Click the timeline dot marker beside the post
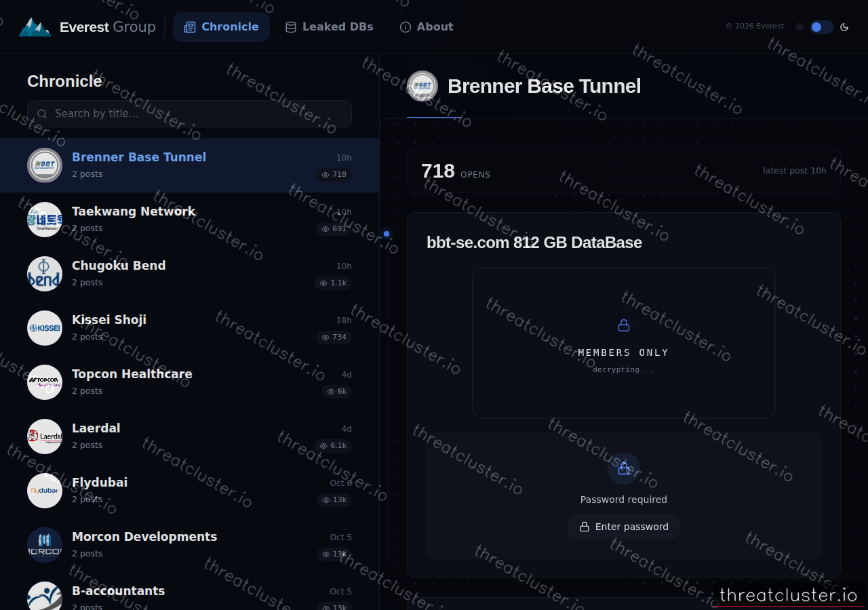The height and width of the screenshot is (610, 868). pos(387,234)
